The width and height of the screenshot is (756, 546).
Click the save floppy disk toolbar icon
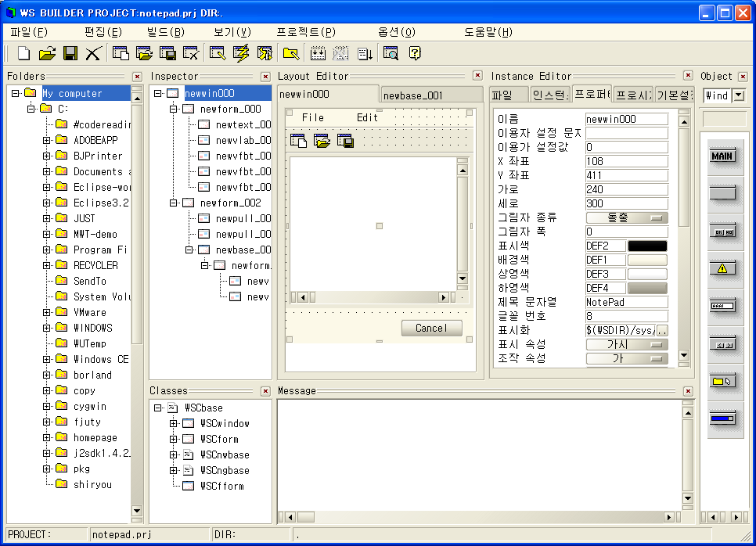(x=70, y=53)
